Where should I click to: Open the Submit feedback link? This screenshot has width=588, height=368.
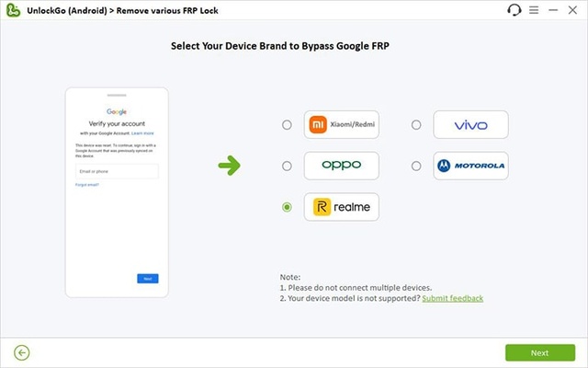pos(452,298)
